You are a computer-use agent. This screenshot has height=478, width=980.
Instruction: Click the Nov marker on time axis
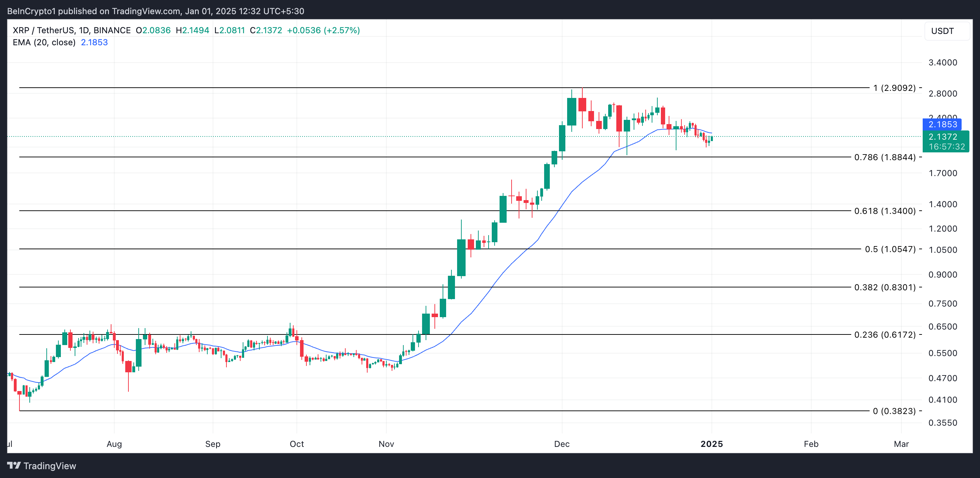(x=386, y=444)
